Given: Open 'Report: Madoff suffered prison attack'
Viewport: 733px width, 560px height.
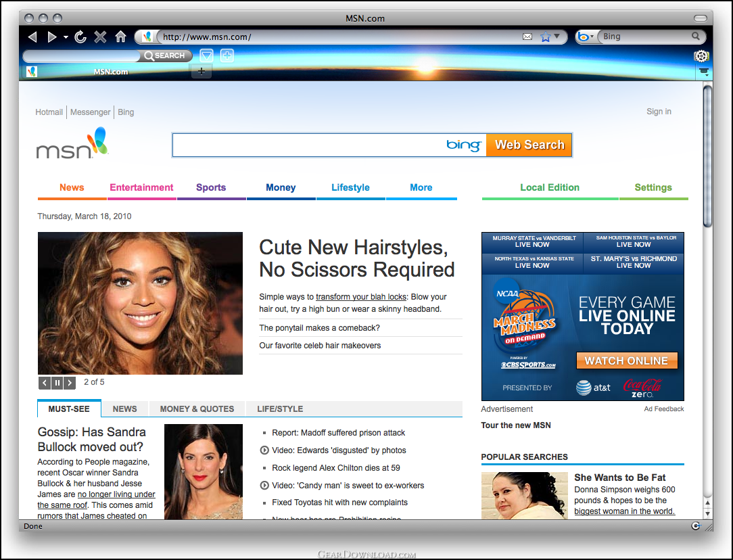Looking at the screenshot, I should click(339, 433).
